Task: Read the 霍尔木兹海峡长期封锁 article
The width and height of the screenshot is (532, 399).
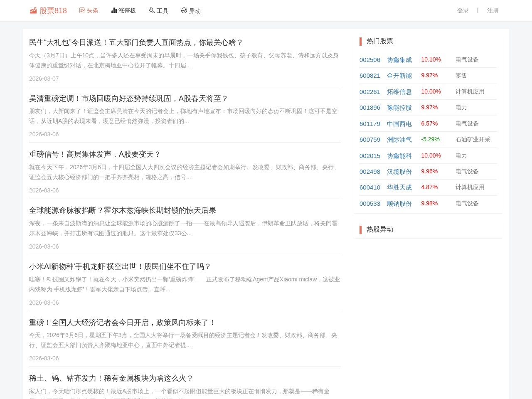Action: coord(123,210)
